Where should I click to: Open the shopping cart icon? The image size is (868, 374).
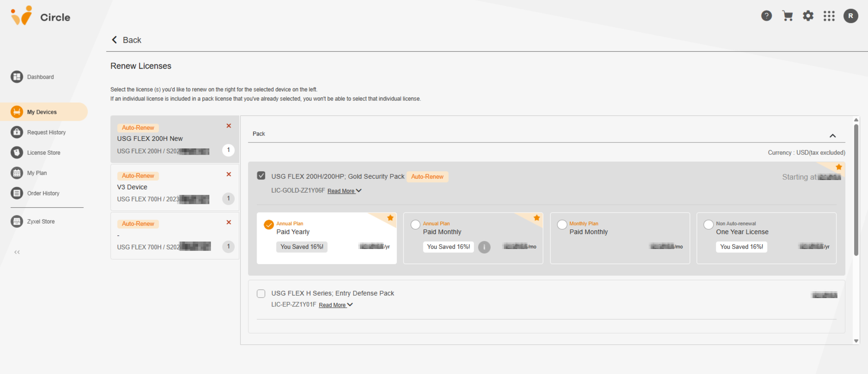787,16
